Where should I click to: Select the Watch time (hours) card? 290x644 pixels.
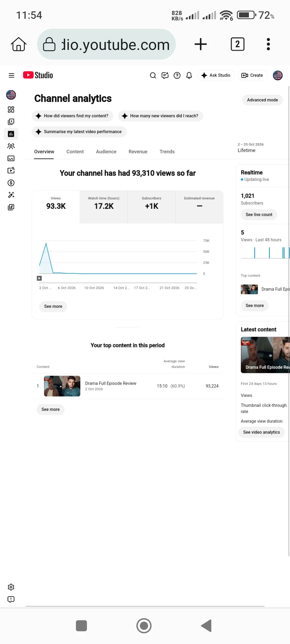point(104,207)
